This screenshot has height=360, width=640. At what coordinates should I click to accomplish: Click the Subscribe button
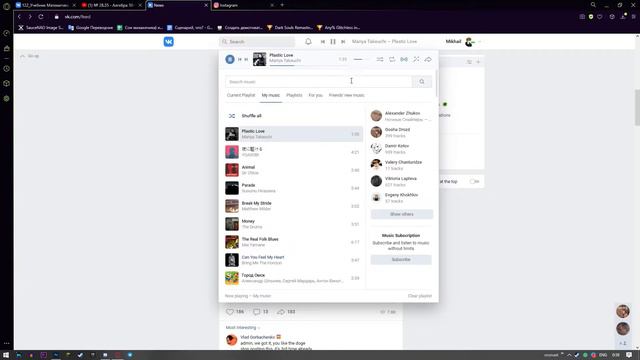click(401, 260)
